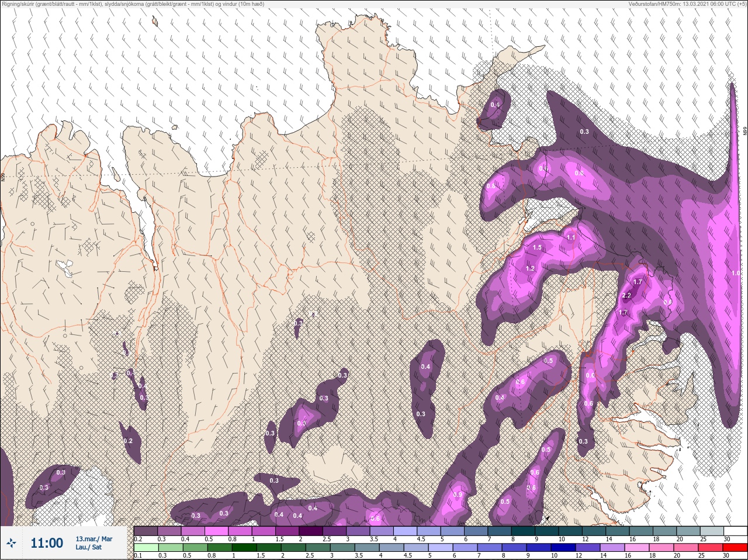Viewport: 748px width, 560px height.
Task: Click the '0.2' label under upper legend
Action: 138,539
